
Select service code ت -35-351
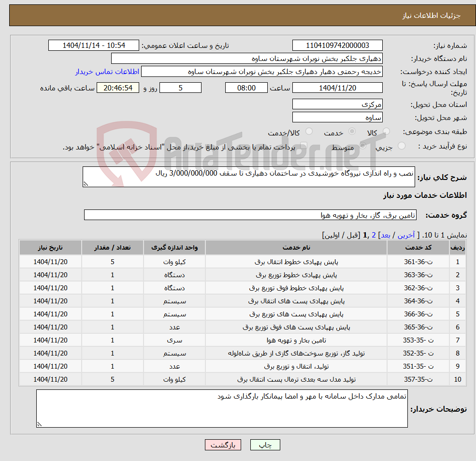(x=418, y=367)
